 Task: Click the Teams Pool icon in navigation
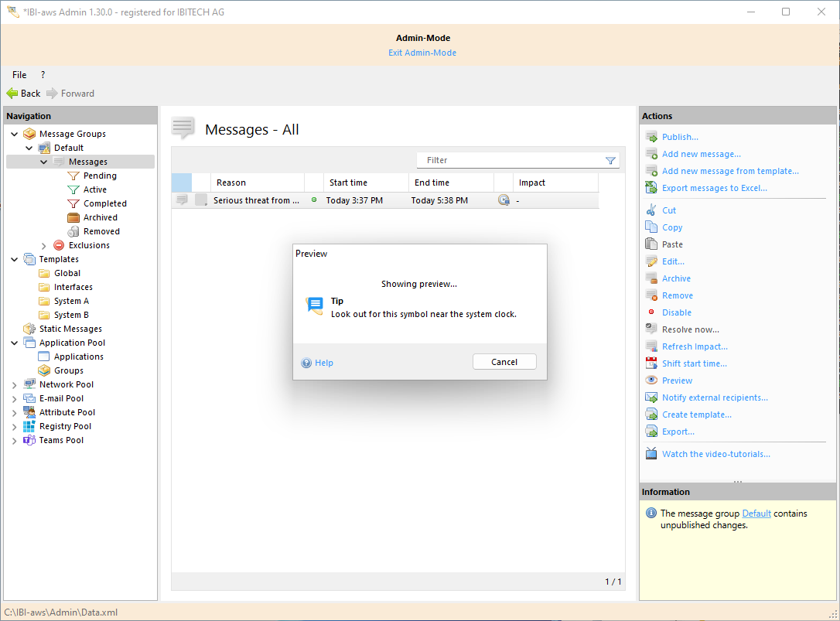[29, 440]
